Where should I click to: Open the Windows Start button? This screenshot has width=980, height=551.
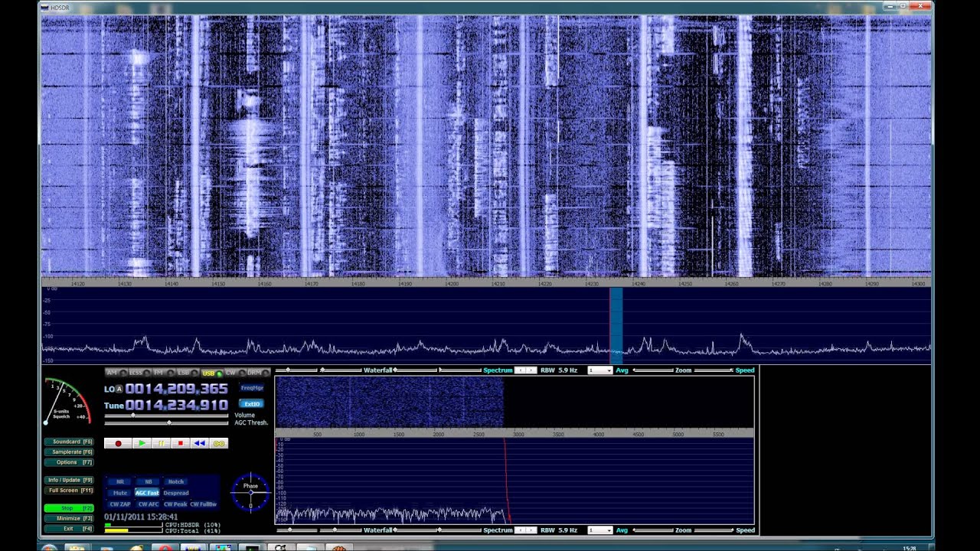[x=49, y=547]
